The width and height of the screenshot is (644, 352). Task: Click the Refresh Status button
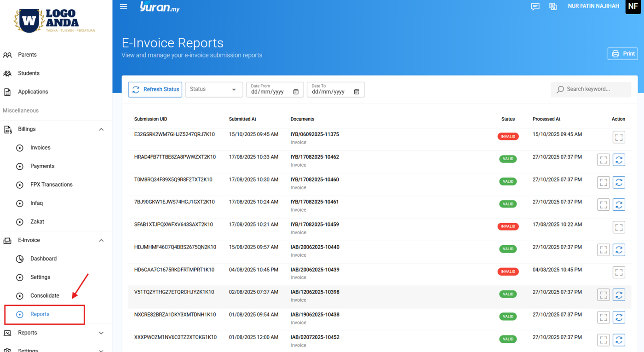(x=155, y=90)
